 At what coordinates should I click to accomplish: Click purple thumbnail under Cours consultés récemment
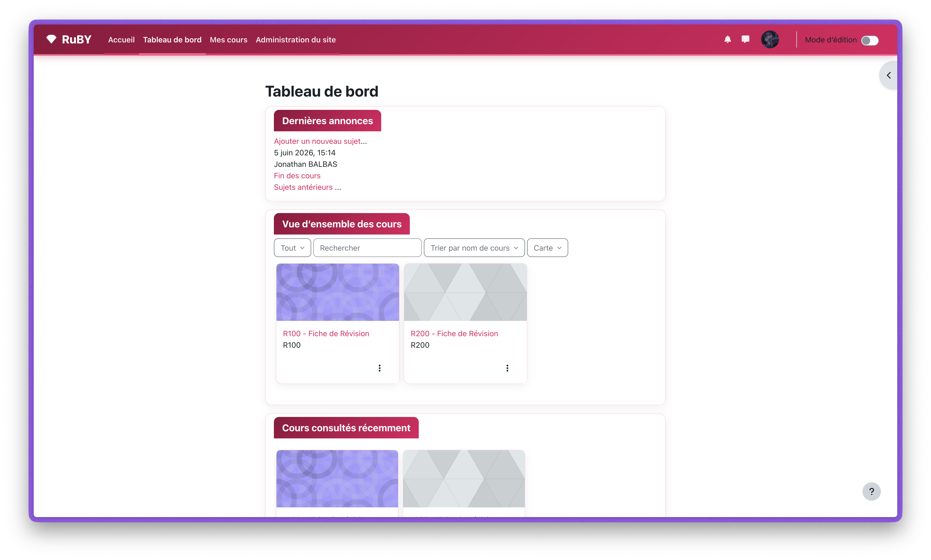pyautogui.click(x=337, y=479)
